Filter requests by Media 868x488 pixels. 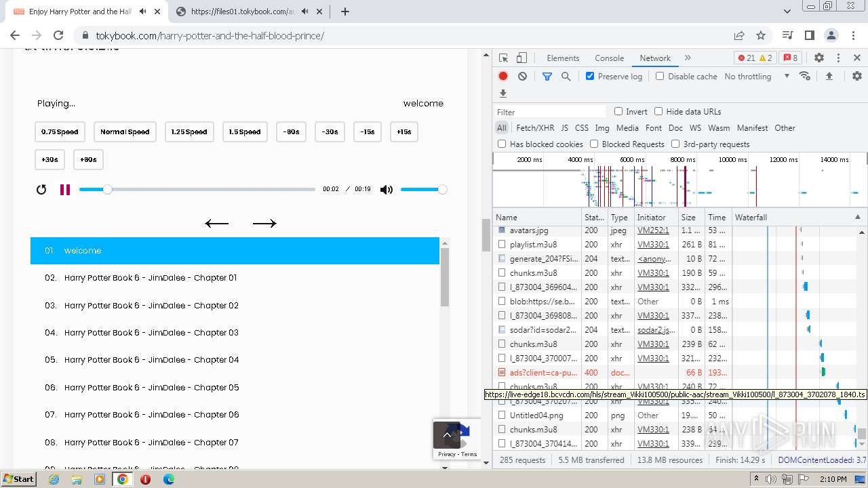[627, 128]
